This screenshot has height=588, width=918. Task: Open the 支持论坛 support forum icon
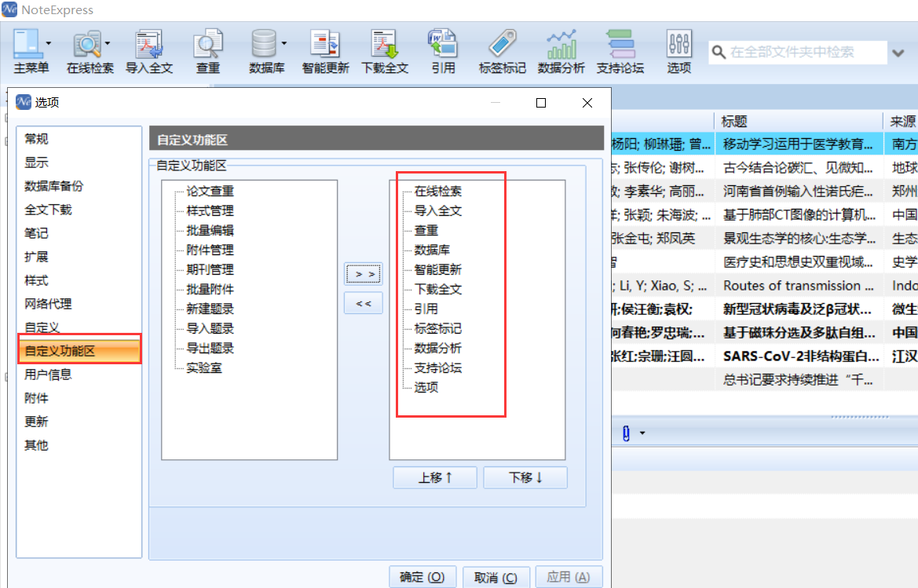620,45
